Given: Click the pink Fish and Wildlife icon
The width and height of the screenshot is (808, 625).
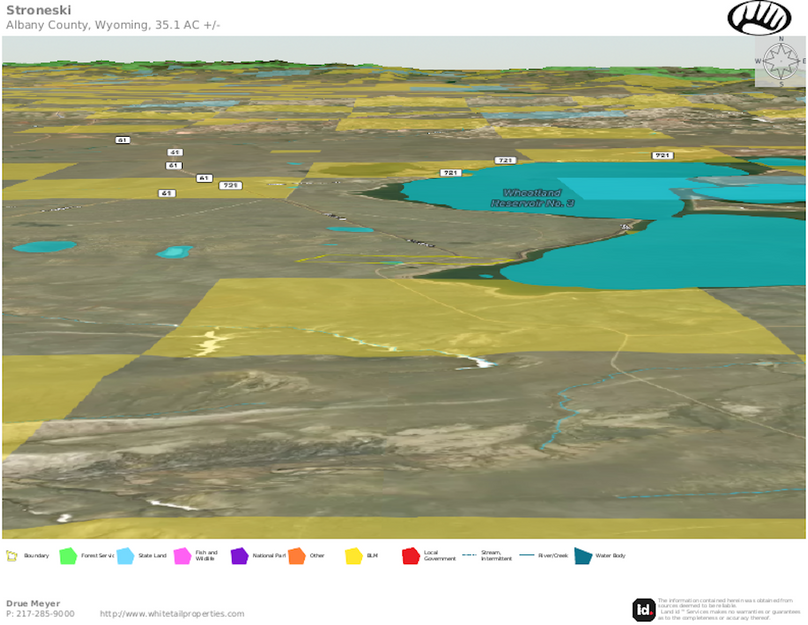Looking at the screenshot, I should tap(182, 556).
